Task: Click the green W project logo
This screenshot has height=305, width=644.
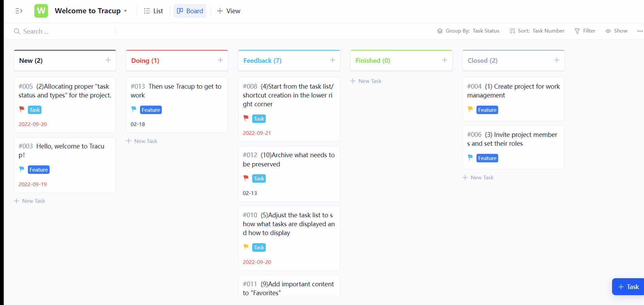Action: [41, 11]
